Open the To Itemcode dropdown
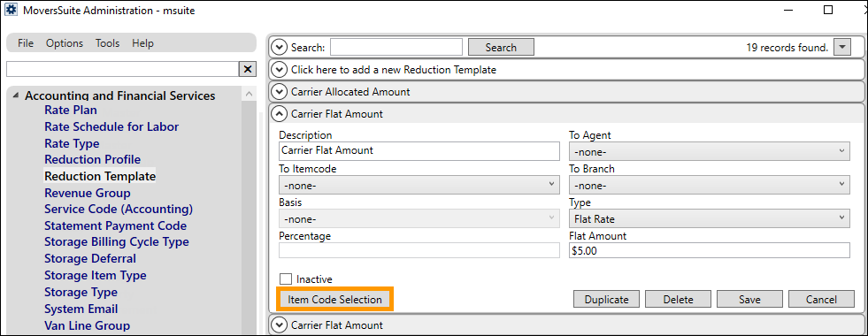The width and height of the screenshot is (868, 336). [419, 185]
